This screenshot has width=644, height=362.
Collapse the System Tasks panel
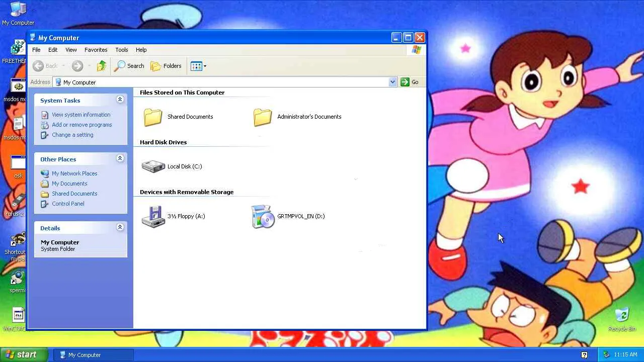coord(120,100)
